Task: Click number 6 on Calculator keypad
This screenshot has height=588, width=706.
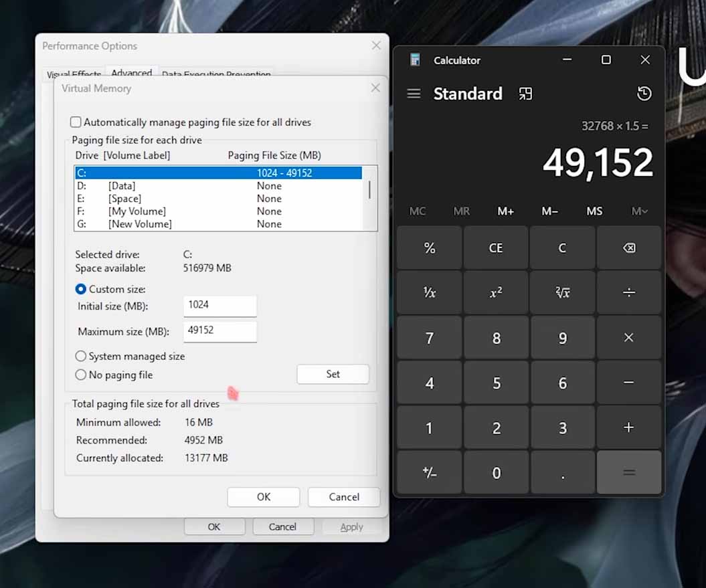Action: coord(562,383)
